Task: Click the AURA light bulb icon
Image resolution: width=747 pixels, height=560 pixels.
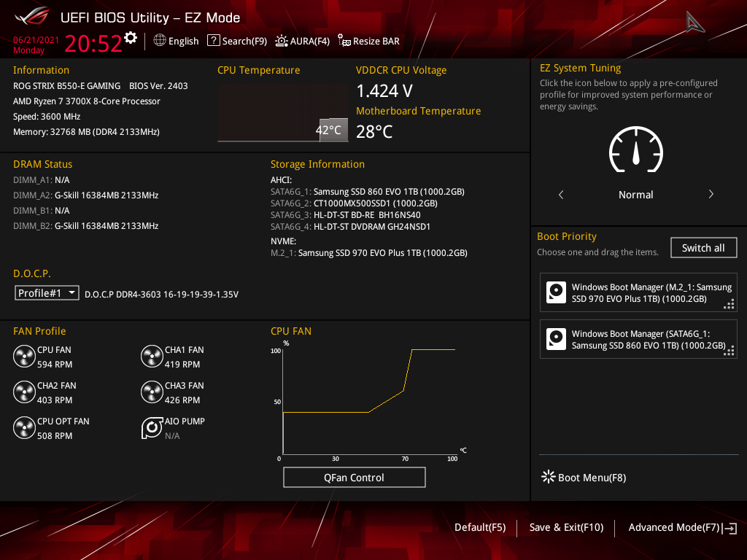Action: pos(282,41)
